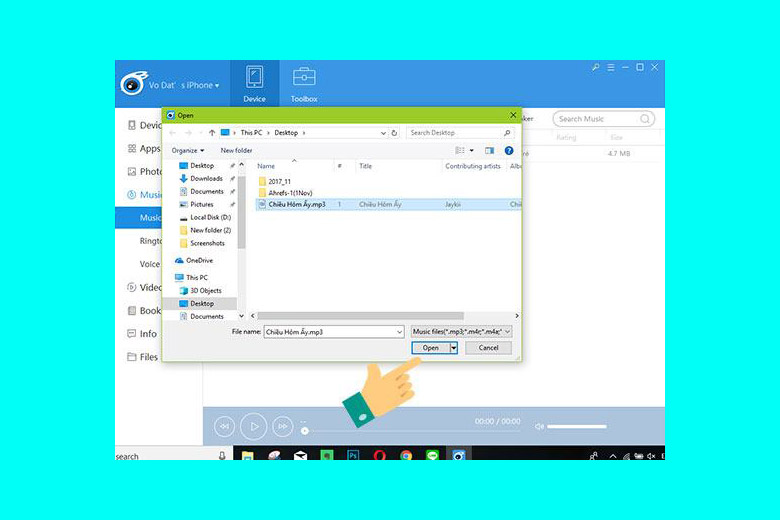Image resolution: width=780 pixels, height=520 pixels.
Task: Select Downloads in the navigation pane
Action: pos(206,178)
